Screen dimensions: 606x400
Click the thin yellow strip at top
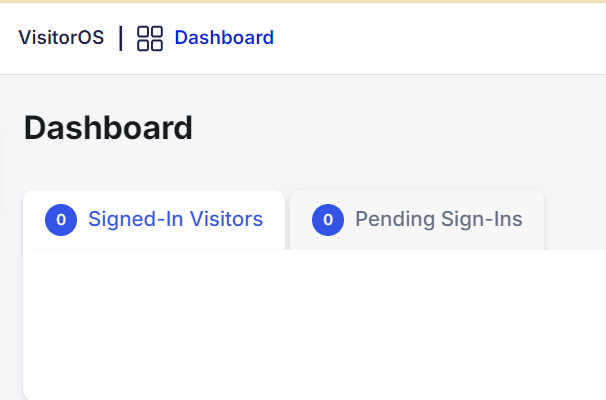pos(303,2)
